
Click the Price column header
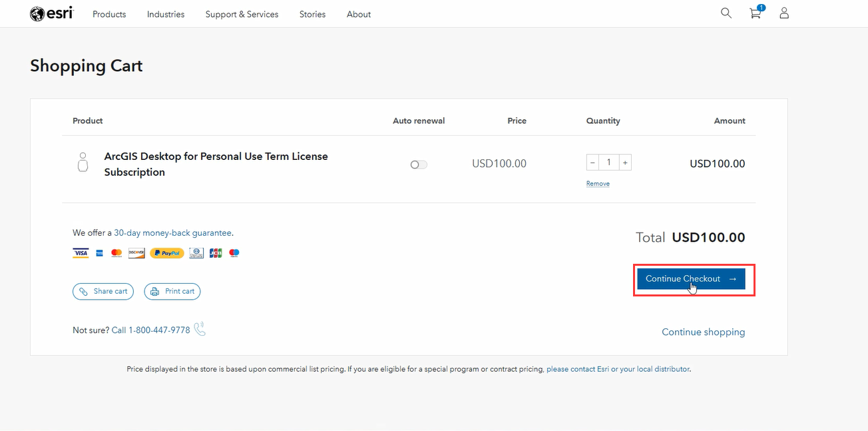(x=517, y=121)
